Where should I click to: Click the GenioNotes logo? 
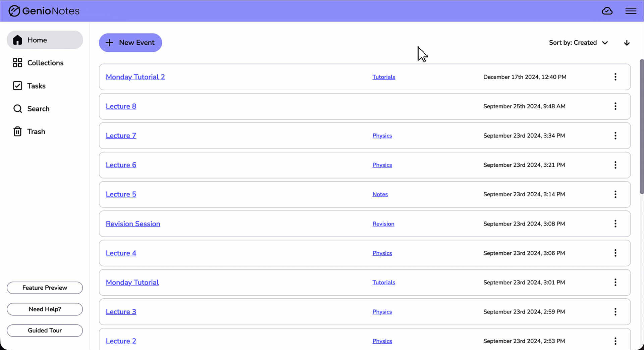(44, 11)
